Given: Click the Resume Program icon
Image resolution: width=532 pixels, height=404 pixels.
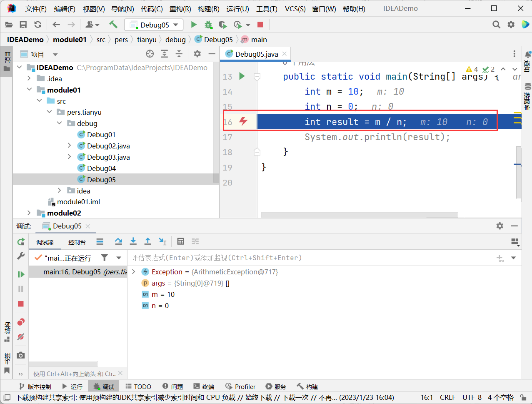Looking at the screenshot, I should point(21,274).
